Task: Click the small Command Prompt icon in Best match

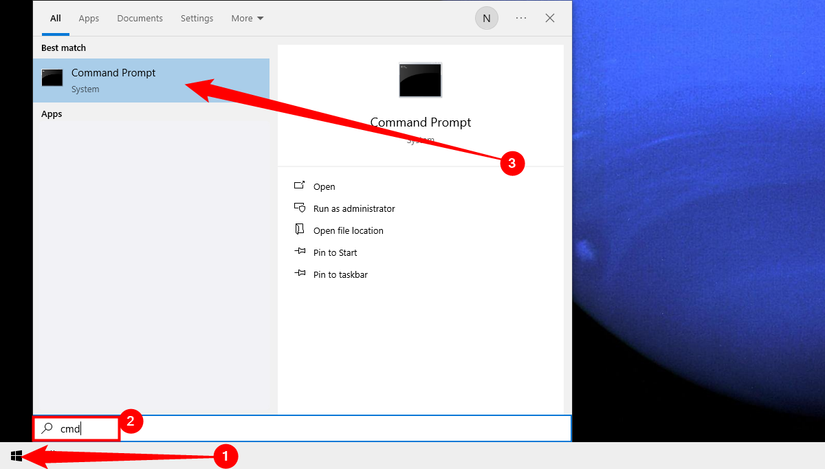Action: coord(52,79)
